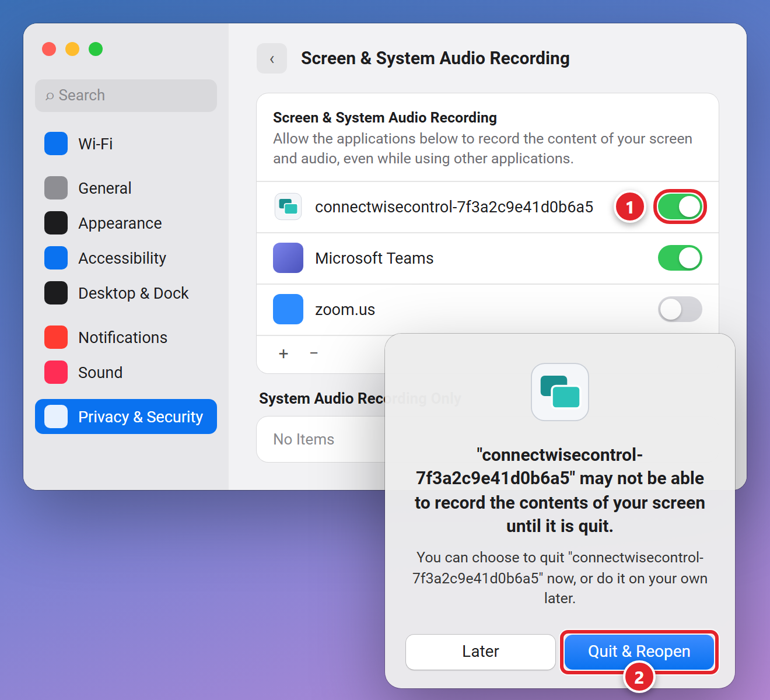Click the zoom.us app icon
770x700 pixels.
pyautogui.click(x=288, y=309)
